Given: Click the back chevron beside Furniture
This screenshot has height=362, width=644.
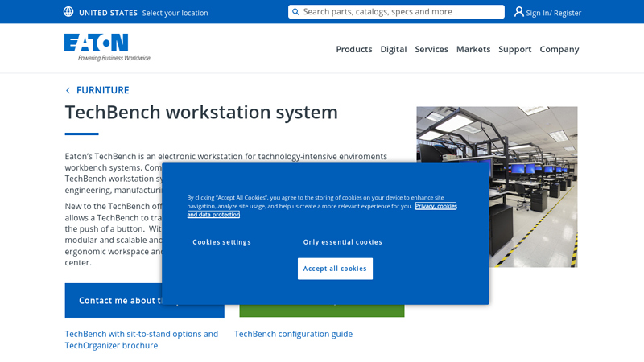Looking at the screenshot, I should pos(68,90).
